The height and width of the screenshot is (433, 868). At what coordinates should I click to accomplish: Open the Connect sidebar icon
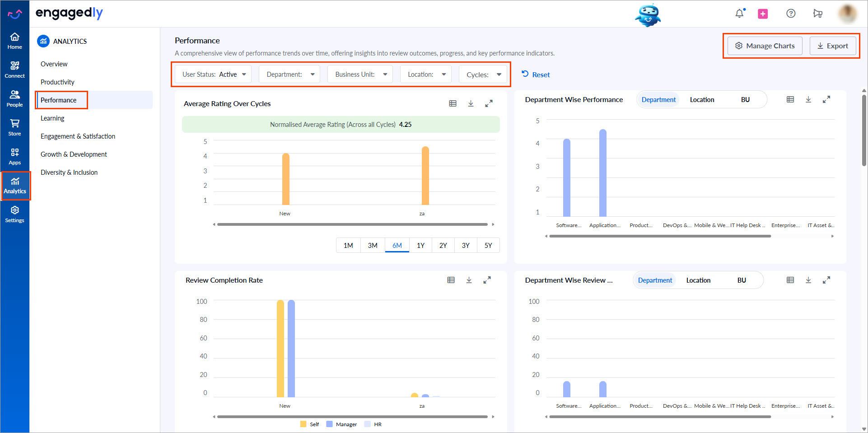click(14, 70)
